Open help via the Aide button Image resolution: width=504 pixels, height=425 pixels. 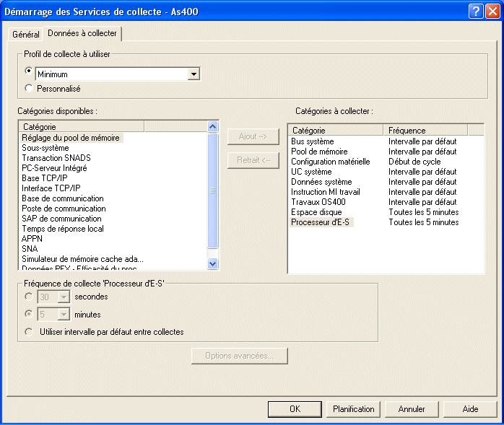(470, 409)
